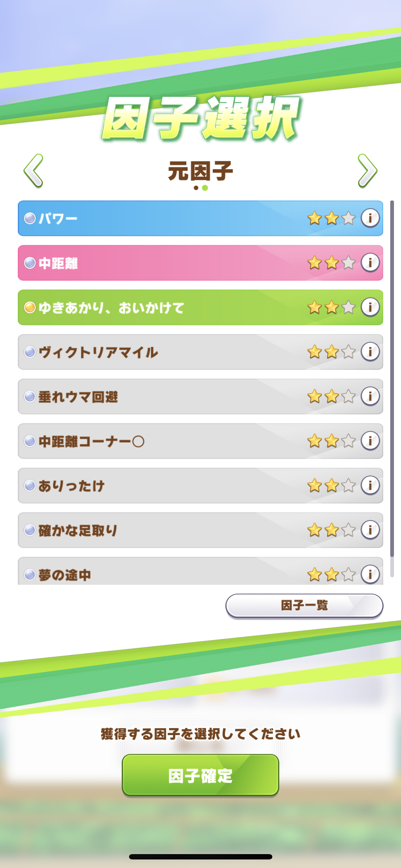Image resolution: width=401 pixels, height=868 pixels.
Task: Tap the 3-star rating on パワー row
Action: (x=331, y=218)
